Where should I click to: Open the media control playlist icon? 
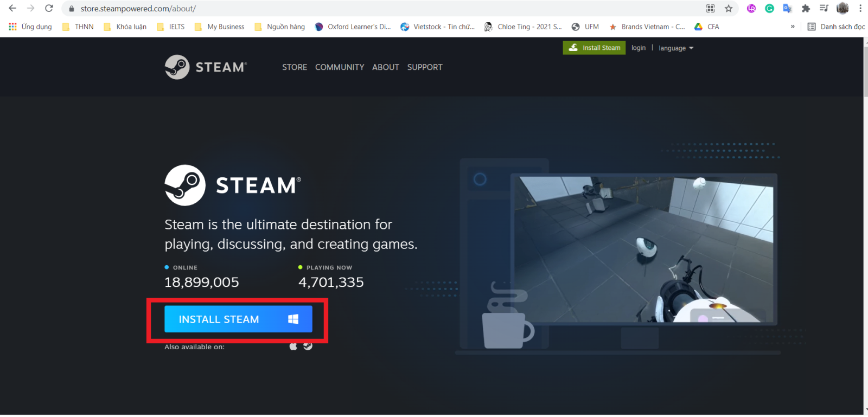(x=824, y=8)
